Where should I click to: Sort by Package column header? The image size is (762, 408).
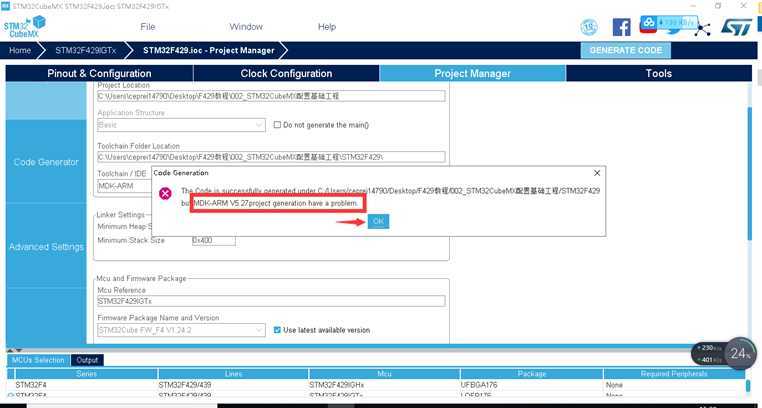pyautogui.click(x=532, y=374)
